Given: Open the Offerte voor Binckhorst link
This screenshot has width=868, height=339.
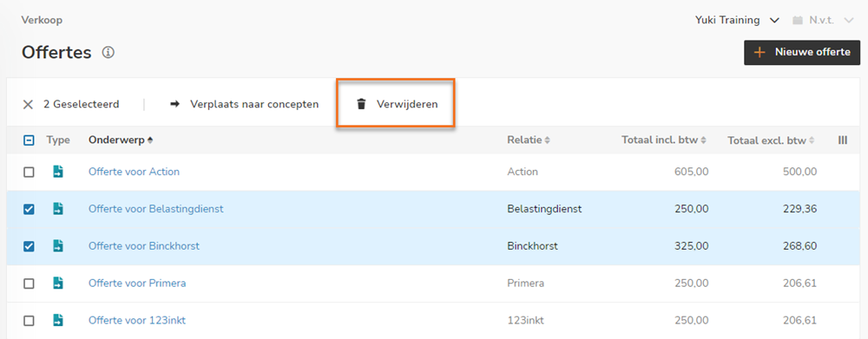Looking at the screenshot, I should 144,246.
